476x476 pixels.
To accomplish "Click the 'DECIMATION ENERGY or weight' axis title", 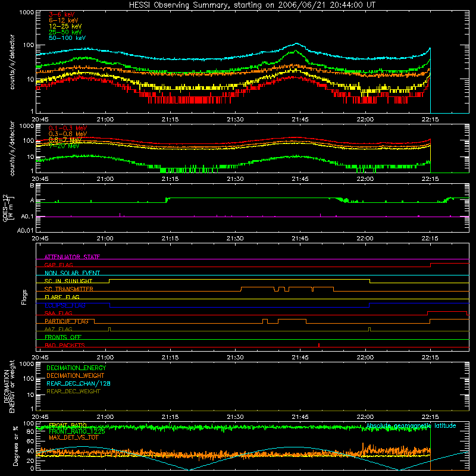I will click(9, 387).
